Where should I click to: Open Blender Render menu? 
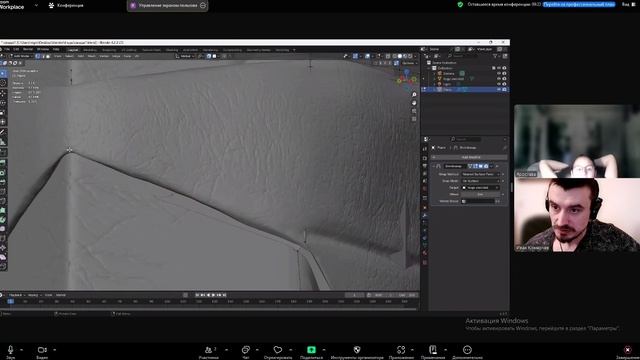[x=28, y=49]
